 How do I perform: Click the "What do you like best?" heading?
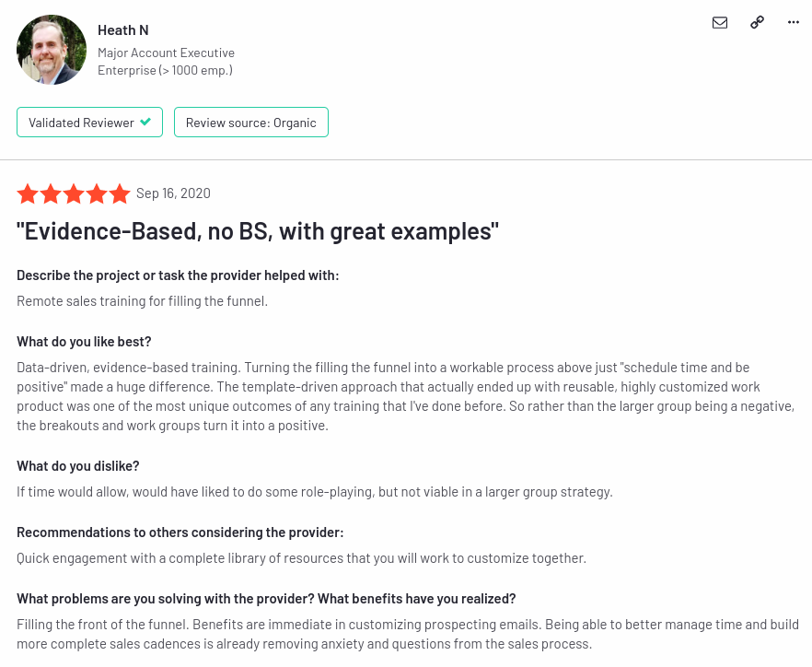pyautogui.click(x=84, y=342)
